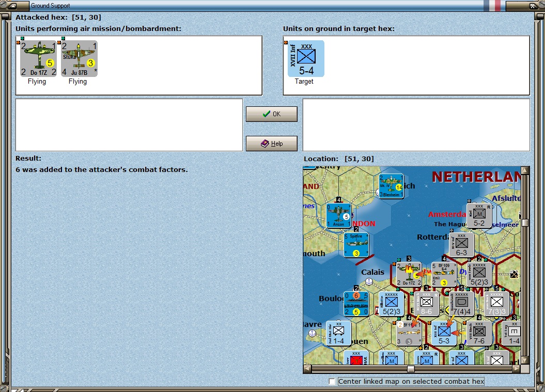Viewport: 545px width, 392px height.
Task: Click the Spitfire fighter counter on the map
Action: (356, 245)
